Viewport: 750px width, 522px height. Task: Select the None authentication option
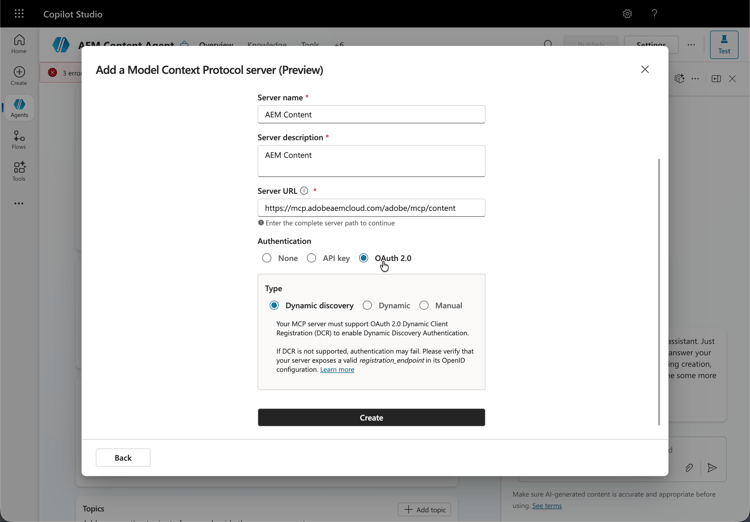point(267,258)
